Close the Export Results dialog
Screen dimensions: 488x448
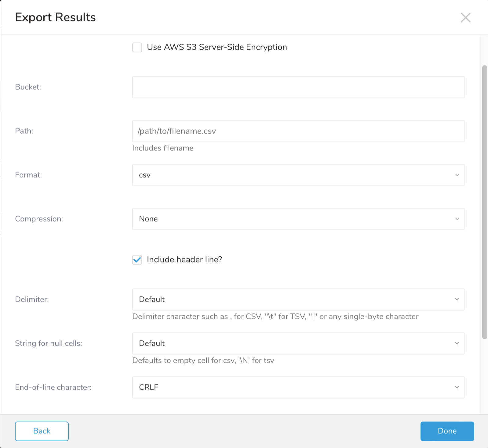[x=465, y=18]
